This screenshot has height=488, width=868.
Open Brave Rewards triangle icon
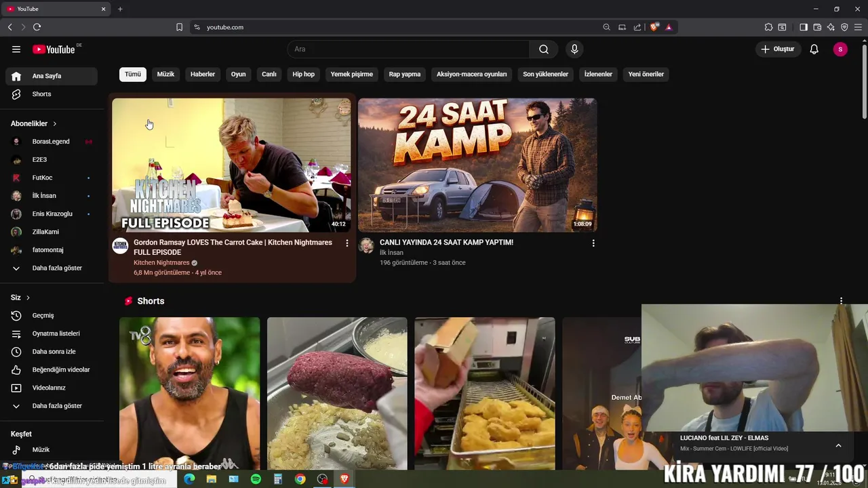click(669, 27)
